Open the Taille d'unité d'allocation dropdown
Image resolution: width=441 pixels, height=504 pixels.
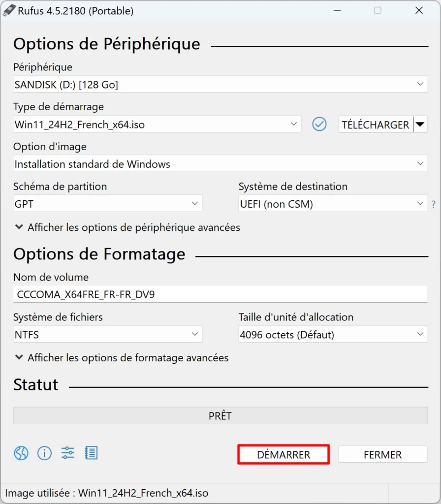333,334
